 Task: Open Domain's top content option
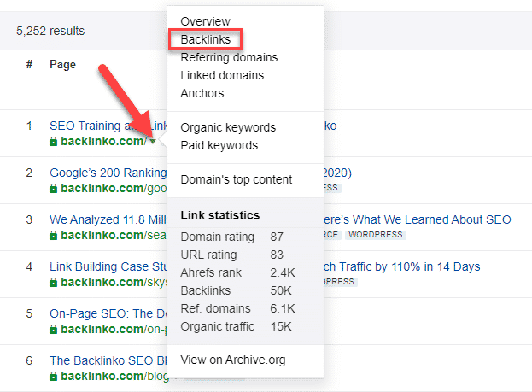click(236, 179)
